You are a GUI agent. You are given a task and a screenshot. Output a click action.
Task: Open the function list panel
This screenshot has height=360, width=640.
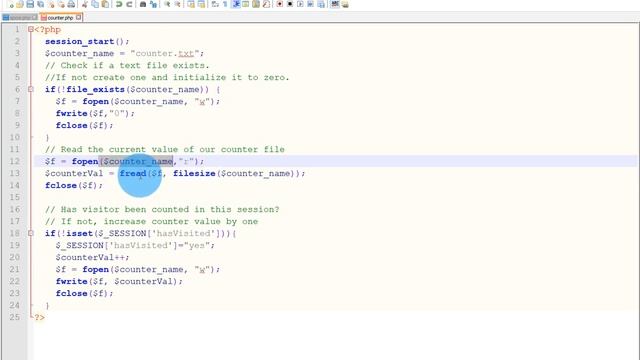(266, 4)
